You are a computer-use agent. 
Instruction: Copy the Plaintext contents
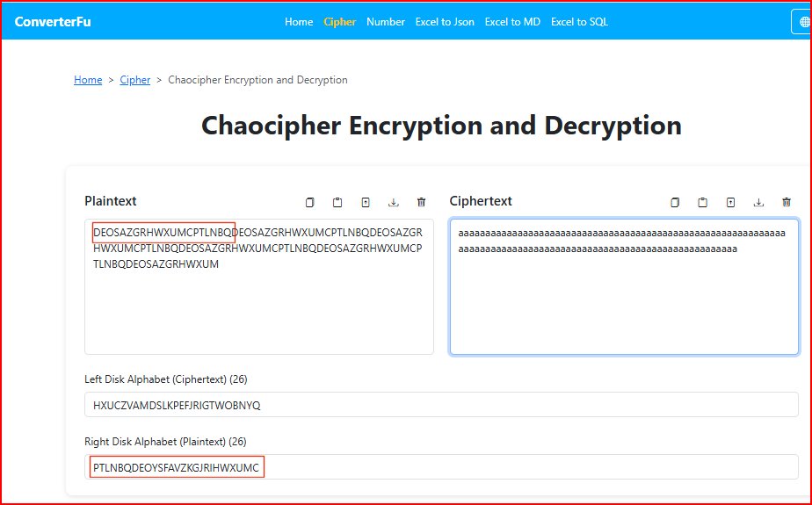(x=309, y=202)
